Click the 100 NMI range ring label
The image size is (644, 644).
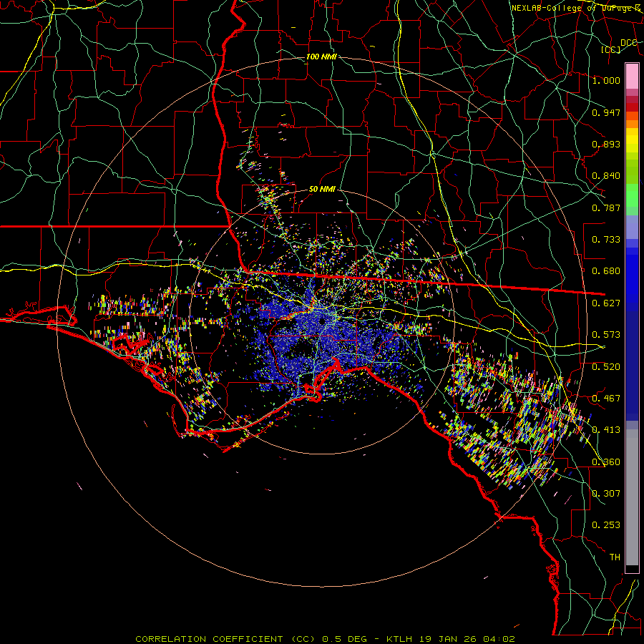pos(321,57)
